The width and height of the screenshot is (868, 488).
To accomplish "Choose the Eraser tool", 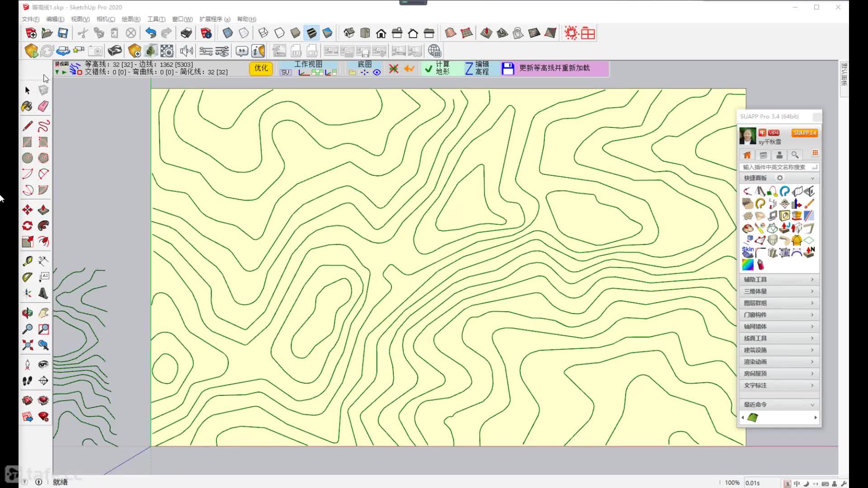I will [43, 106].
